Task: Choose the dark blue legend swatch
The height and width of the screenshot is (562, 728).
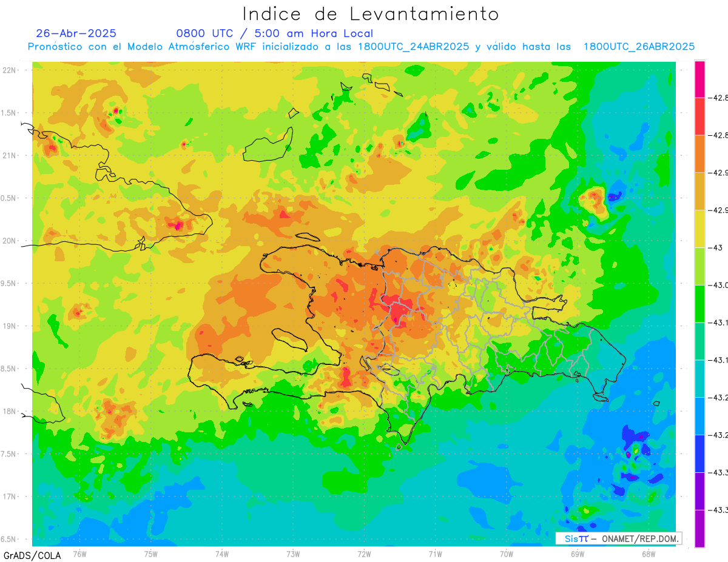Action: click(699, 453)
